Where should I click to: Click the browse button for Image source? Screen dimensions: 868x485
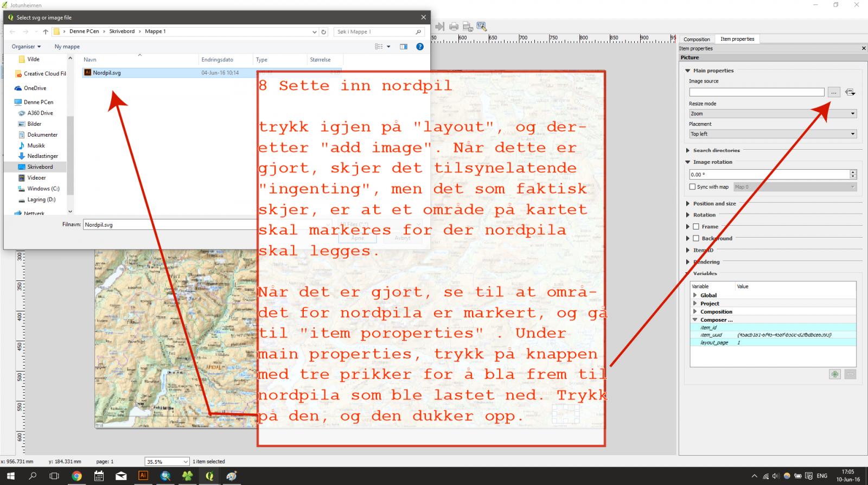[x=834, y=92]
